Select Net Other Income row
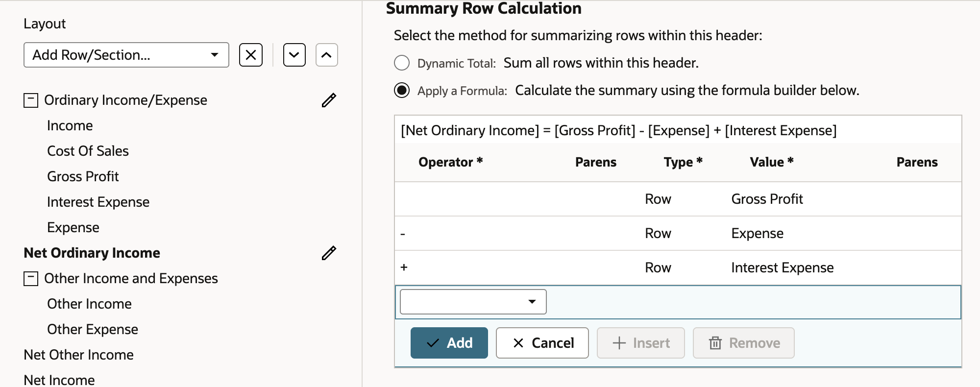This screenshot has height=387, width=980. click(79, 355)
